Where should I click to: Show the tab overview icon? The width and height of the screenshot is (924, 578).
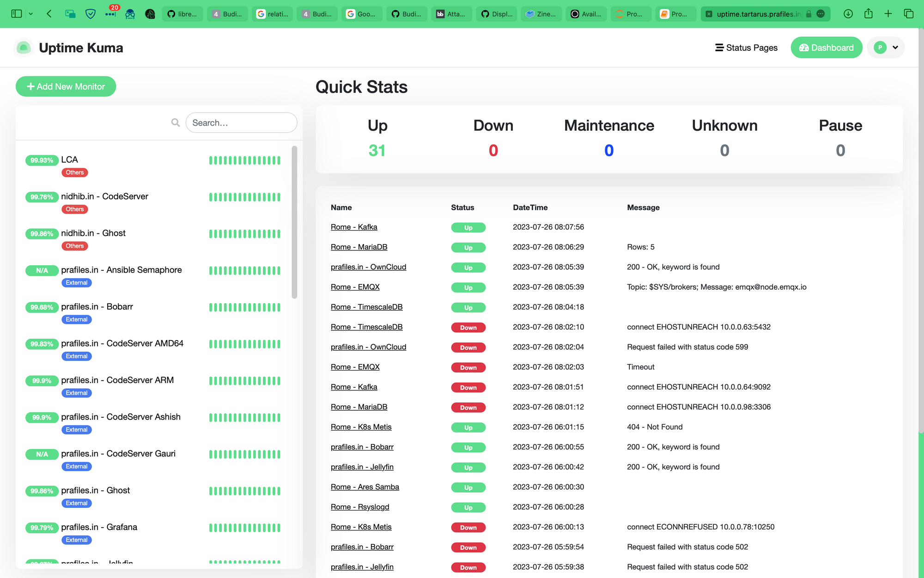(908, 14)
